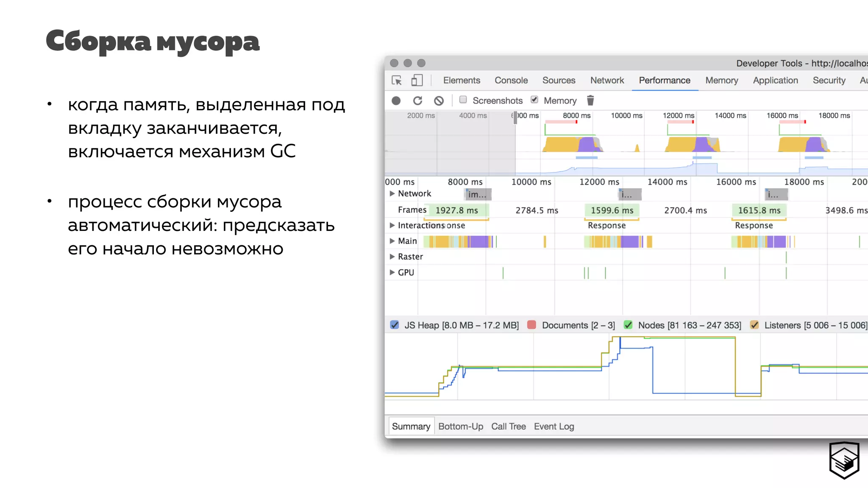Expand the GPU track
Screen dimensions: 868x488
[x=392, y=272]
